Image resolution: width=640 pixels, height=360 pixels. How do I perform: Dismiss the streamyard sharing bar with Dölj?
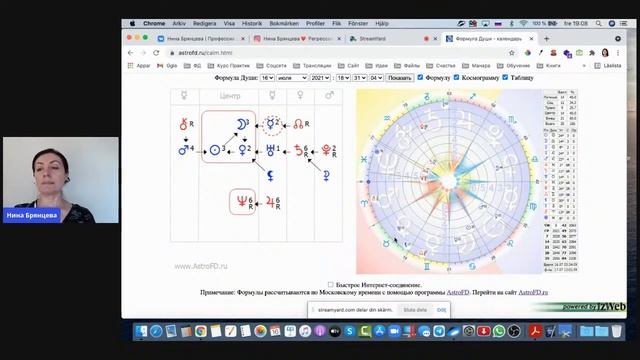[x=441, y=310]
